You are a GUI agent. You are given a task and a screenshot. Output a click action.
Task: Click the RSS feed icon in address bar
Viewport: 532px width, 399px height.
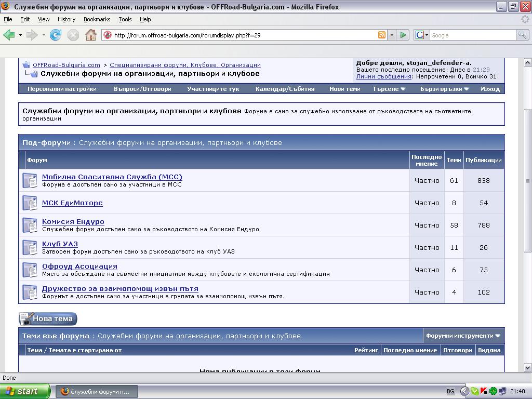point(382,35)
